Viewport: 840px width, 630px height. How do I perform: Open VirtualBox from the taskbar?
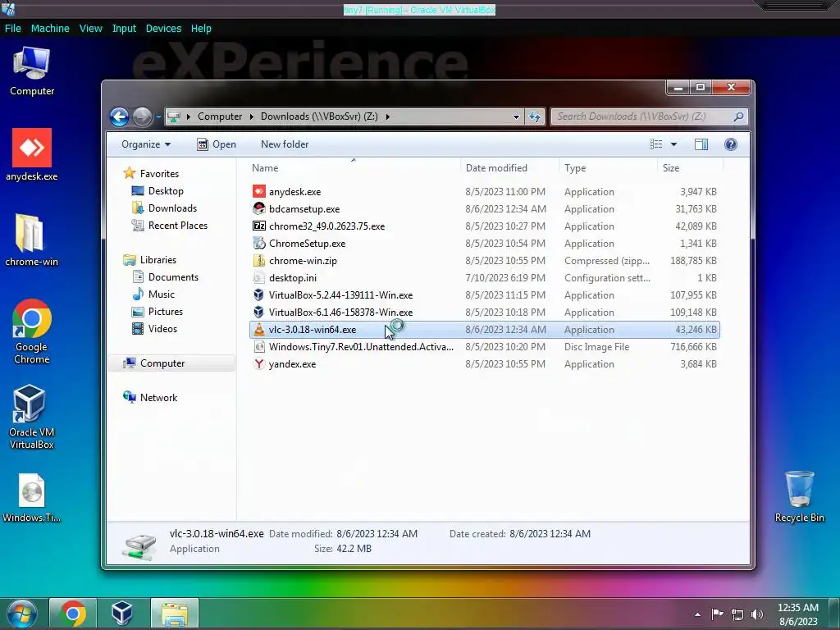pos(122,614)
